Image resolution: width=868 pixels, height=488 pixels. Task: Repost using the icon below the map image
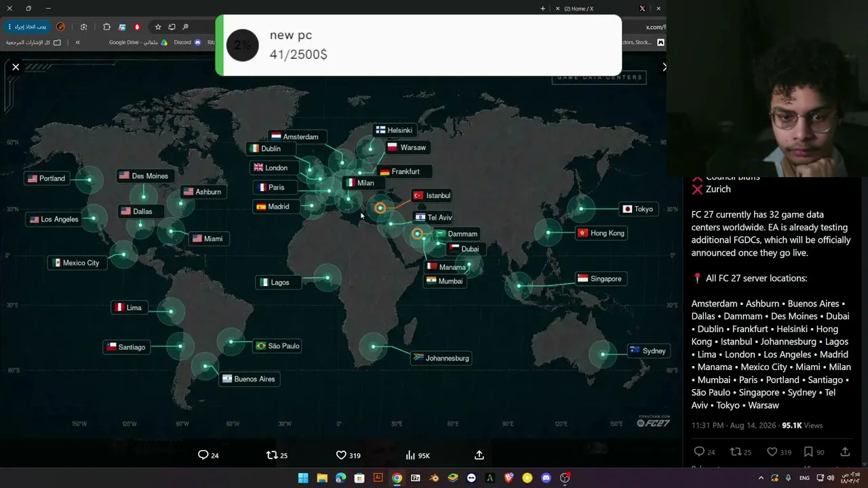click(x=277, y=455)
